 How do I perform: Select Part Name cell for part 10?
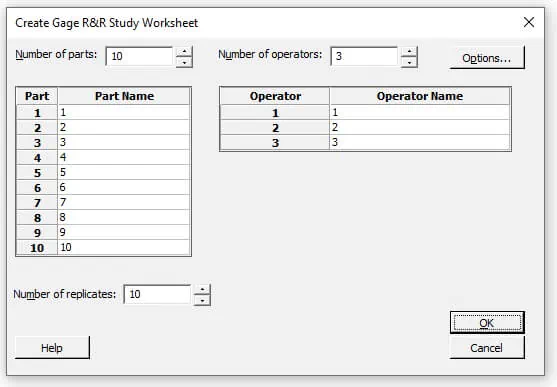[124, 247]
